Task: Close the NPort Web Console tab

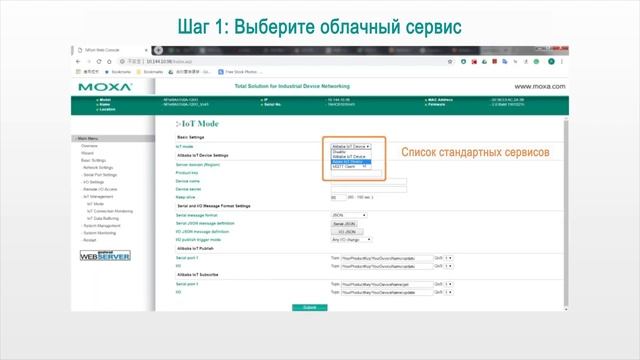Action: coord(146,50)
